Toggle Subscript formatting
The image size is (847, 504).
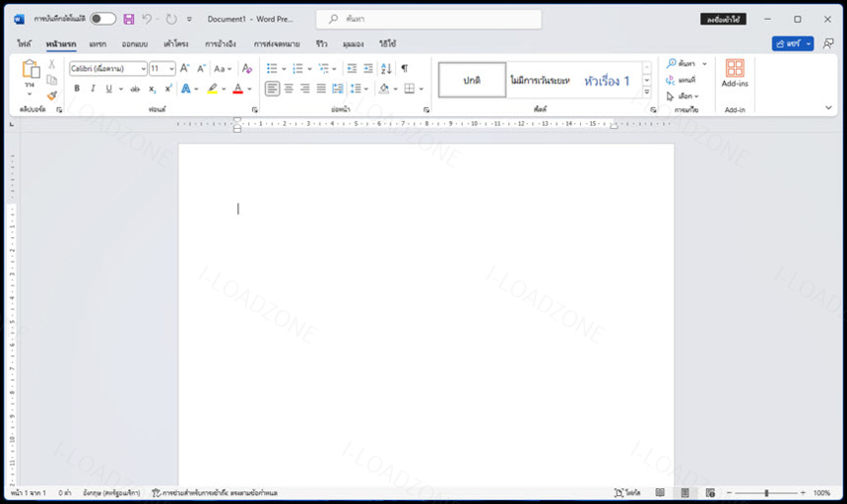[x=153, y=89]
